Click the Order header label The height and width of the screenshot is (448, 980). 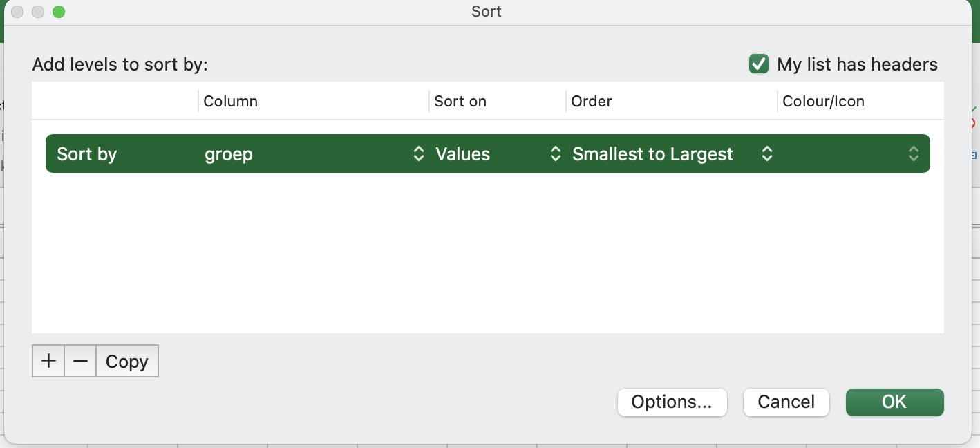[592, 102]
